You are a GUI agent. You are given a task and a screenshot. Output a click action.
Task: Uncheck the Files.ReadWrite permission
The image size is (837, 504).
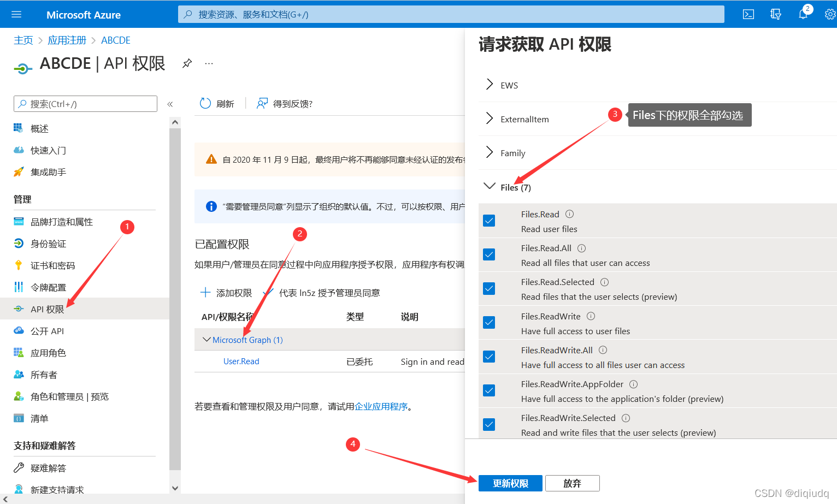(489, 322)
